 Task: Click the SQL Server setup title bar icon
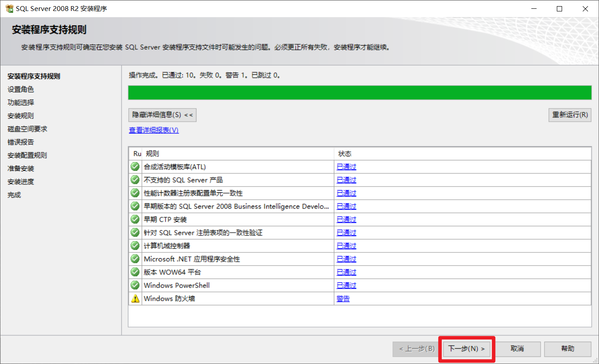click(9, 8)
